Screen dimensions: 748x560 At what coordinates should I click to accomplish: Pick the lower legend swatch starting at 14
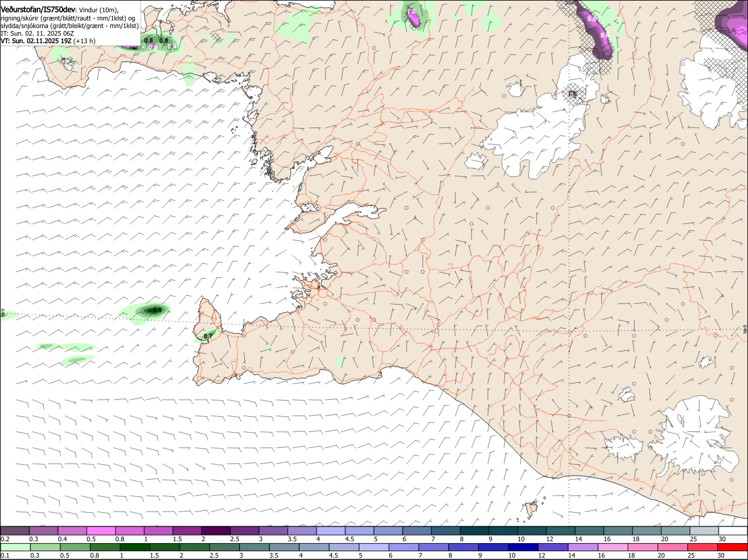[x=584, y=547]
